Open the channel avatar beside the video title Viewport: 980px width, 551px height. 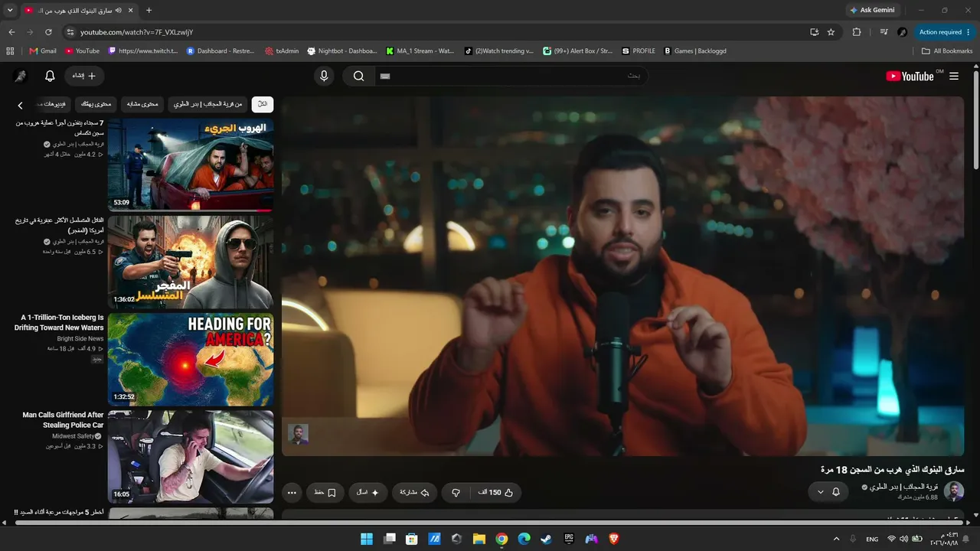pyautogui.click(x=954, y=491)
